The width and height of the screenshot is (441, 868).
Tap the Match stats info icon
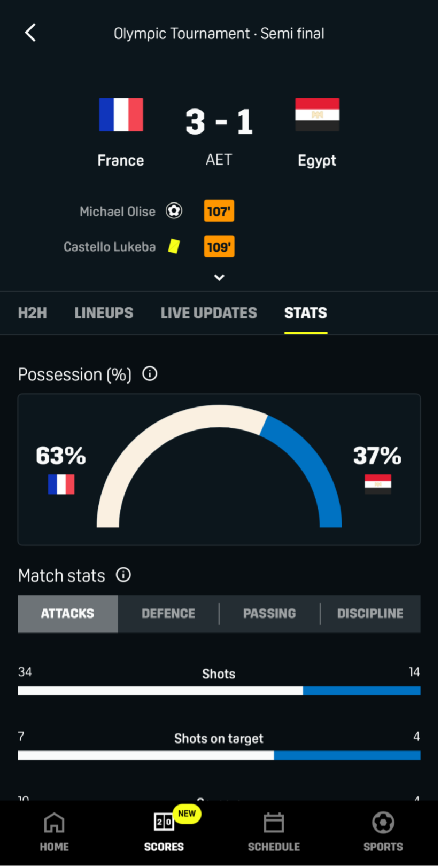(123, 575)
